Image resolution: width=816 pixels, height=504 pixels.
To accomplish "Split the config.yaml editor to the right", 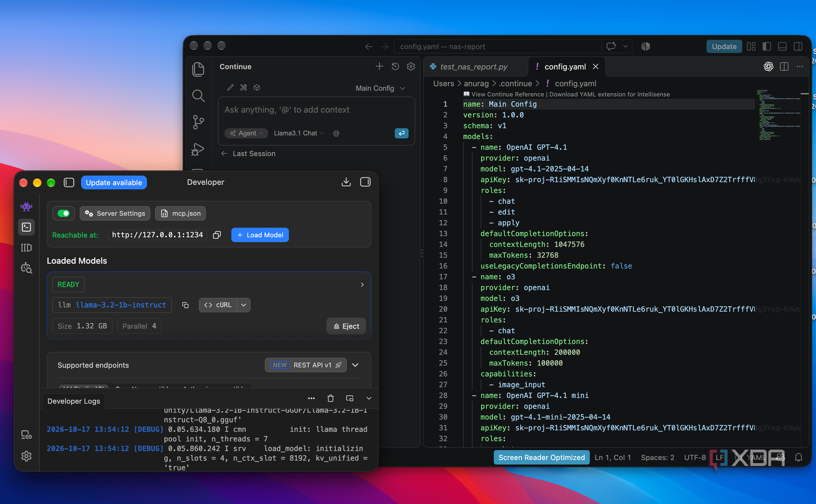I will (x=784, y=67).
